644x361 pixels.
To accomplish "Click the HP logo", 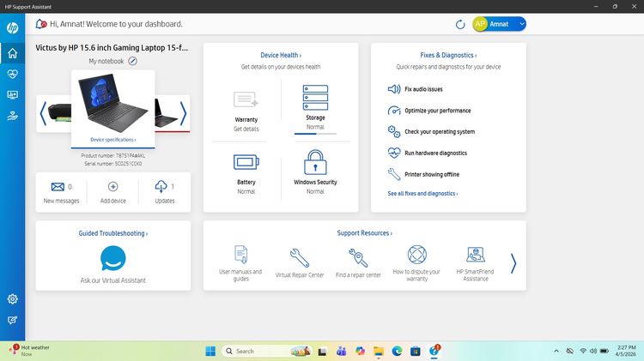I will [12, 28].
